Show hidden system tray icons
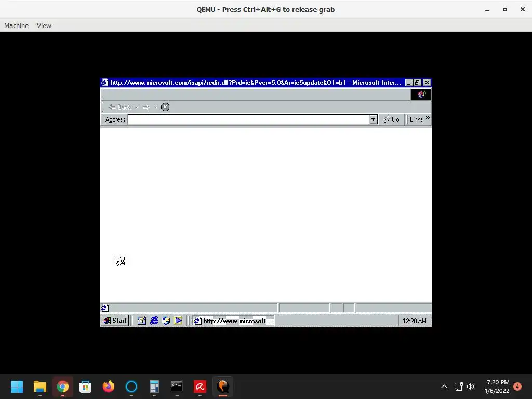This screenshot has height=399, width=532. tap(444, 387)
